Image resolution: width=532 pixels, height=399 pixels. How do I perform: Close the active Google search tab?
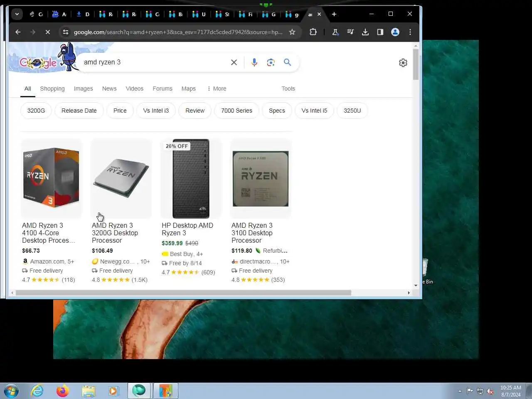coord(319,14)
